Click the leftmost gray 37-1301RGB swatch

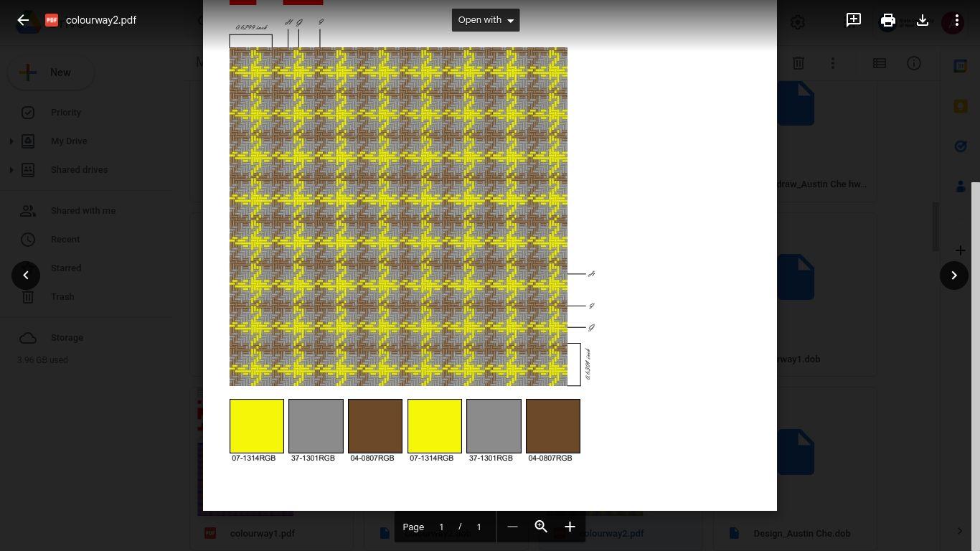tap(316, 426)
